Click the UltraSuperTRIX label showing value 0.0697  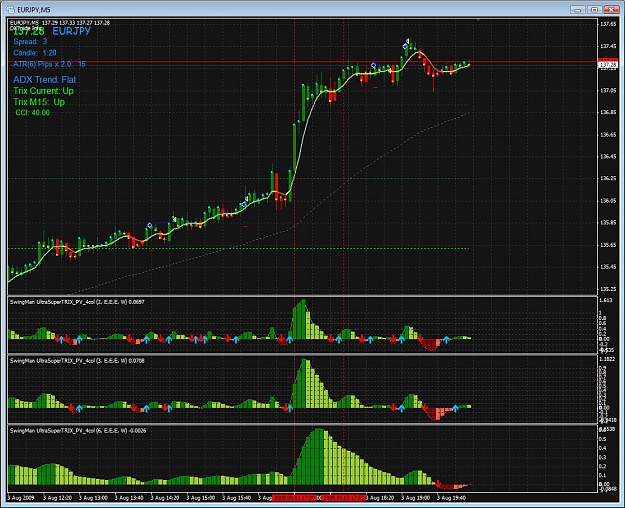tap(77, 302)
